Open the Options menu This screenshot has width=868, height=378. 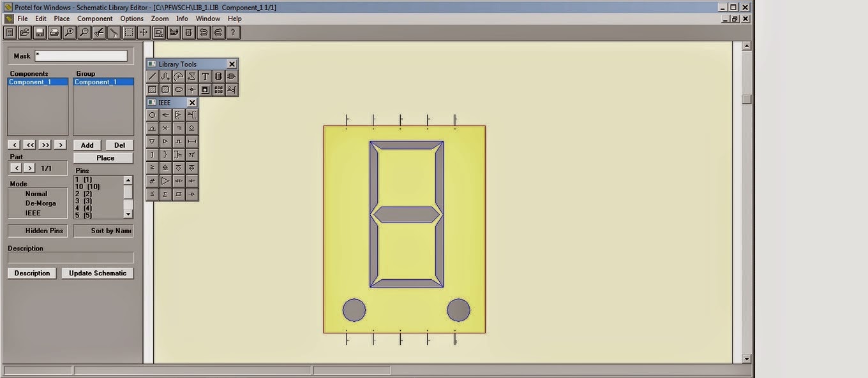pyautogui.click(x=132, y=18)
